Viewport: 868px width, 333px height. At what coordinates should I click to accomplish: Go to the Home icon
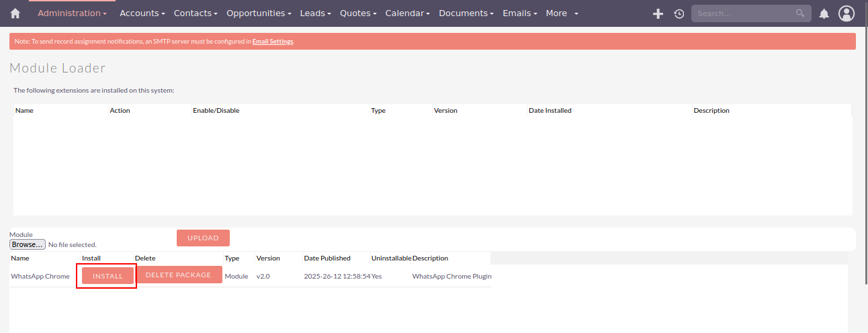point(15,13)
